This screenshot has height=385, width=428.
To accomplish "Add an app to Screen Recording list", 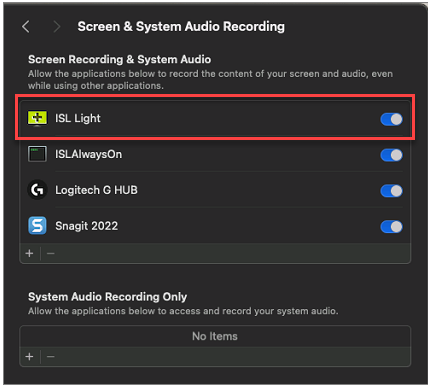I will 29,253.
